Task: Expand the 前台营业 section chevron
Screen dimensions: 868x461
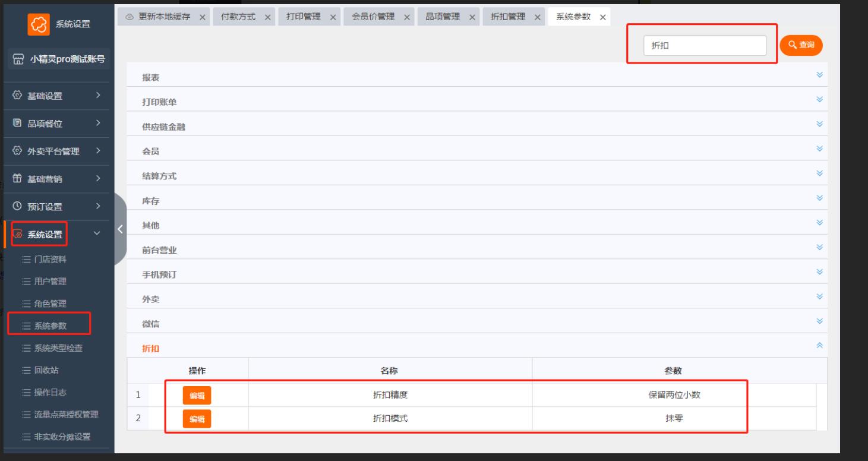Action: click(820, 247)
